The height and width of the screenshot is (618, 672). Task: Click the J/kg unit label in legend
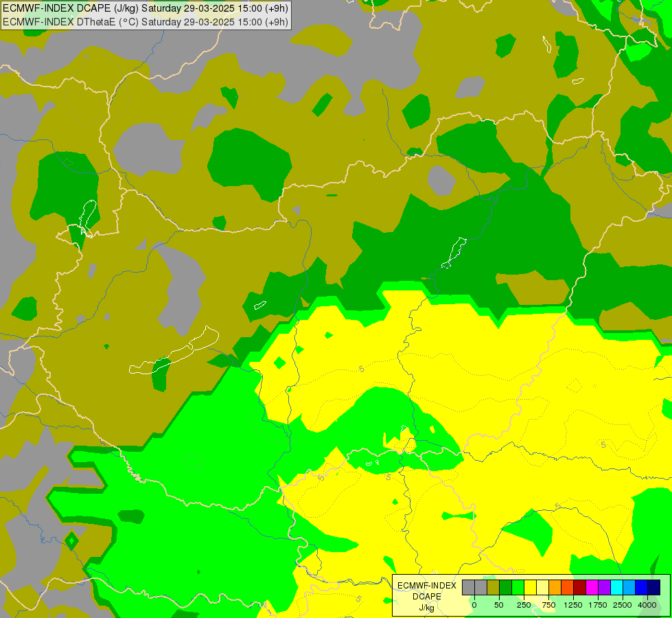point(427,608)
